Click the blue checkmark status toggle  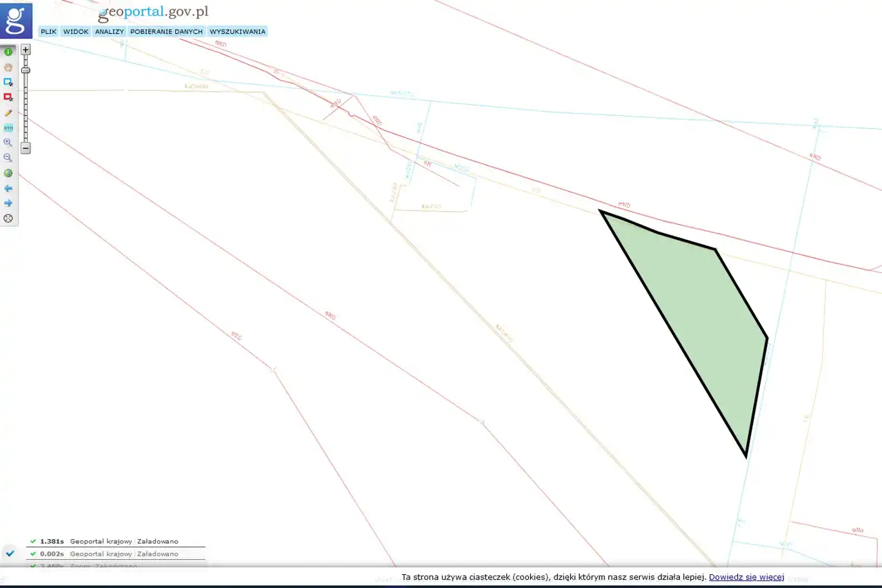tap(10, 553)
